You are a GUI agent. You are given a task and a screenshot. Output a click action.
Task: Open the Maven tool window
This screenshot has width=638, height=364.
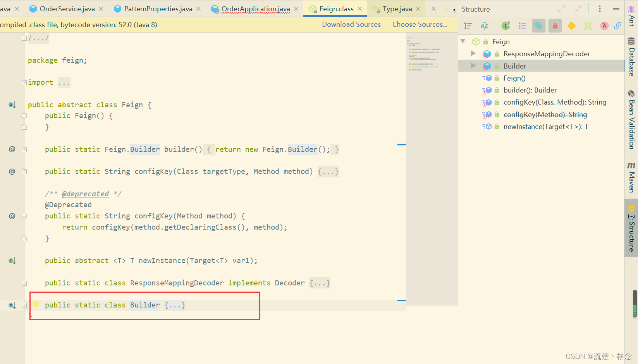click(x=631, y=177)
